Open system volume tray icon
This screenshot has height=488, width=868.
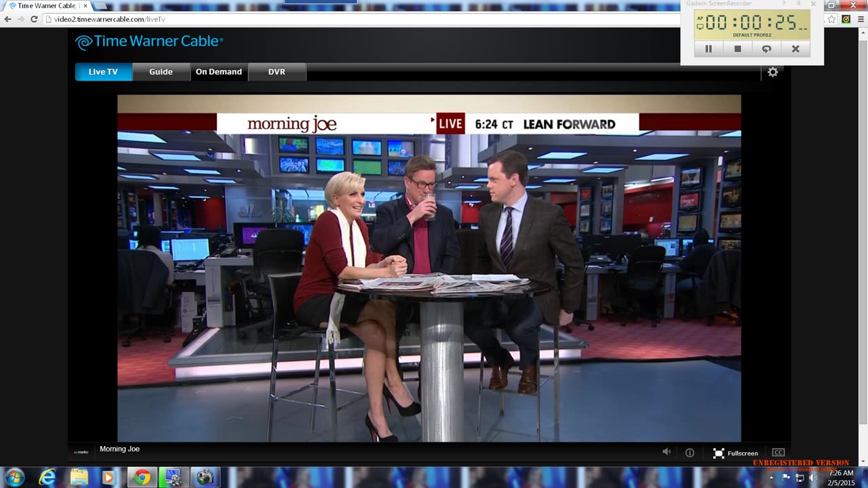click(x=813, y=478)
